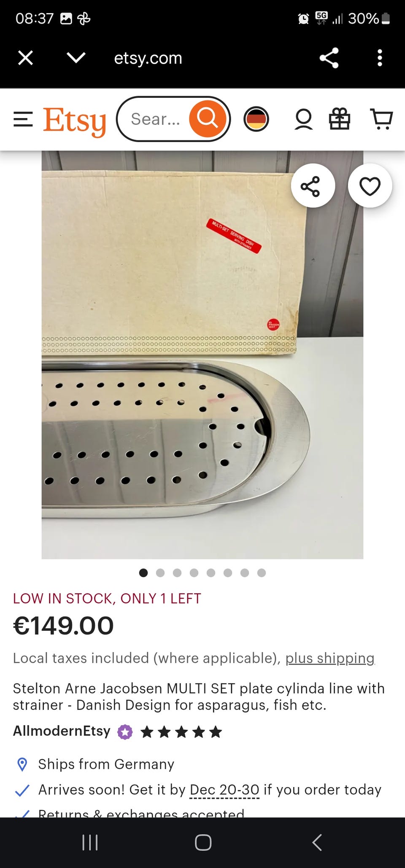
Task: Open the Etsy hamburger menu
Action: pos(23,119)
